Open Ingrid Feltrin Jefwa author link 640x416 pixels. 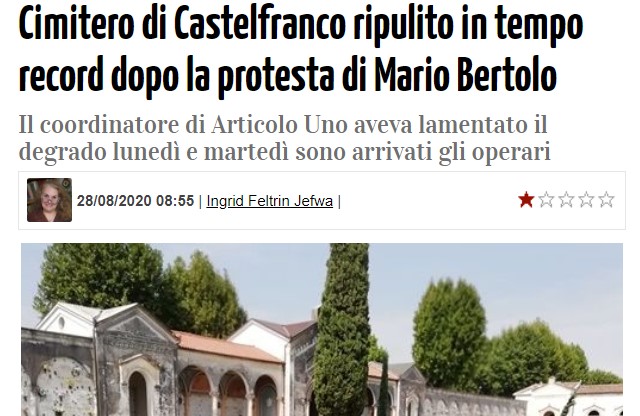[269, 201]
